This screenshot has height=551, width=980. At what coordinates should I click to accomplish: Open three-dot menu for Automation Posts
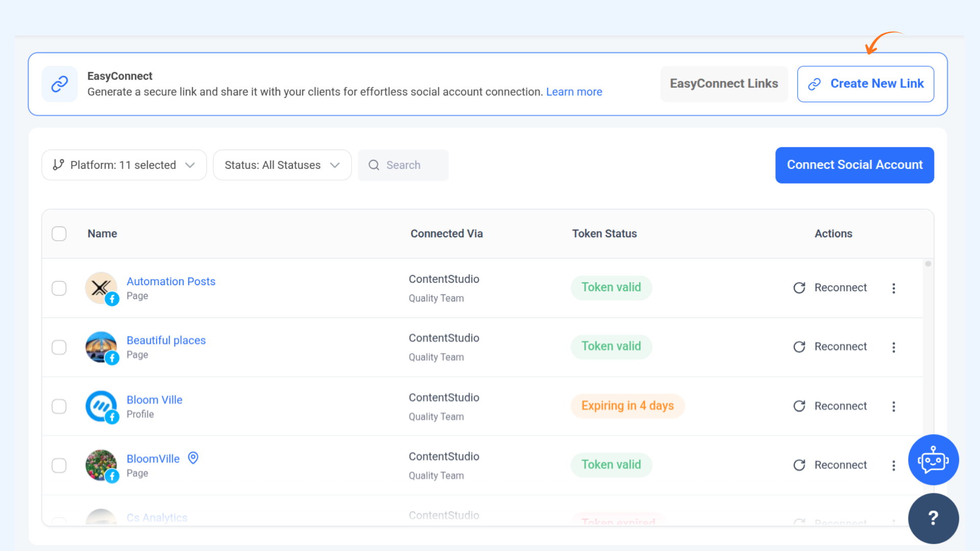point(893,288)
